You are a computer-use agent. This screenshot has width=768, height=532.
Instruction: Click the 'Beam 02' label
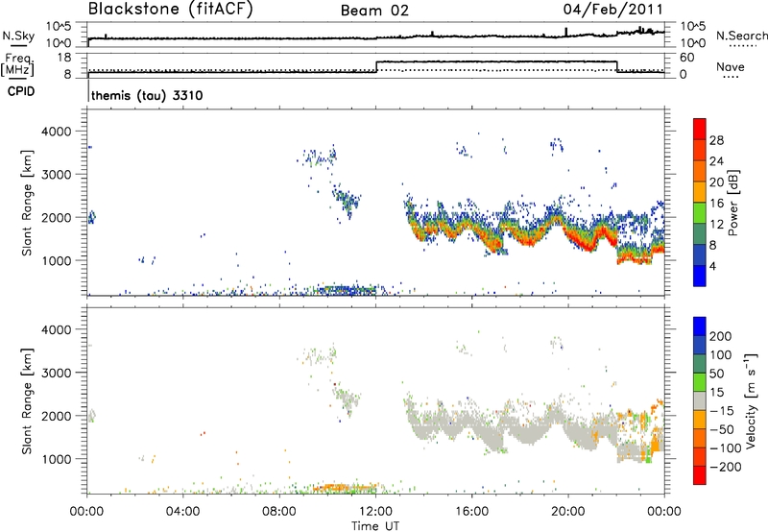(374, 11)
